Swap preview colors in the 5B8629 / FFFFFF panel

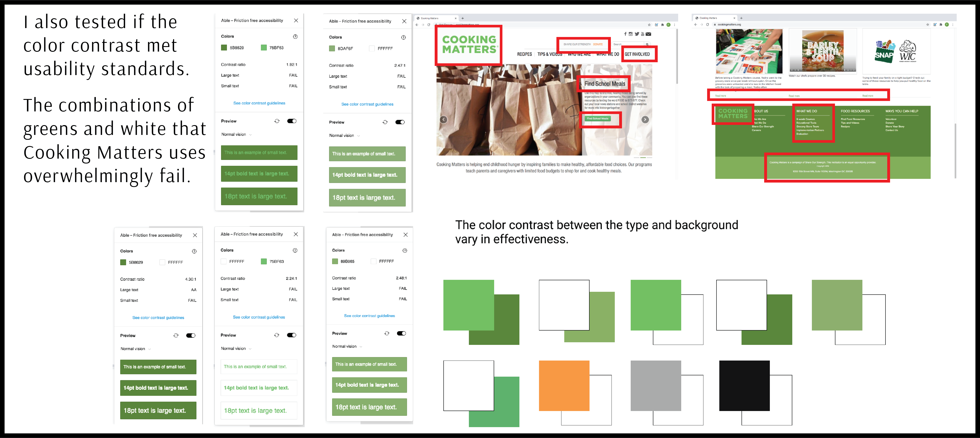[x=176, y=335]
